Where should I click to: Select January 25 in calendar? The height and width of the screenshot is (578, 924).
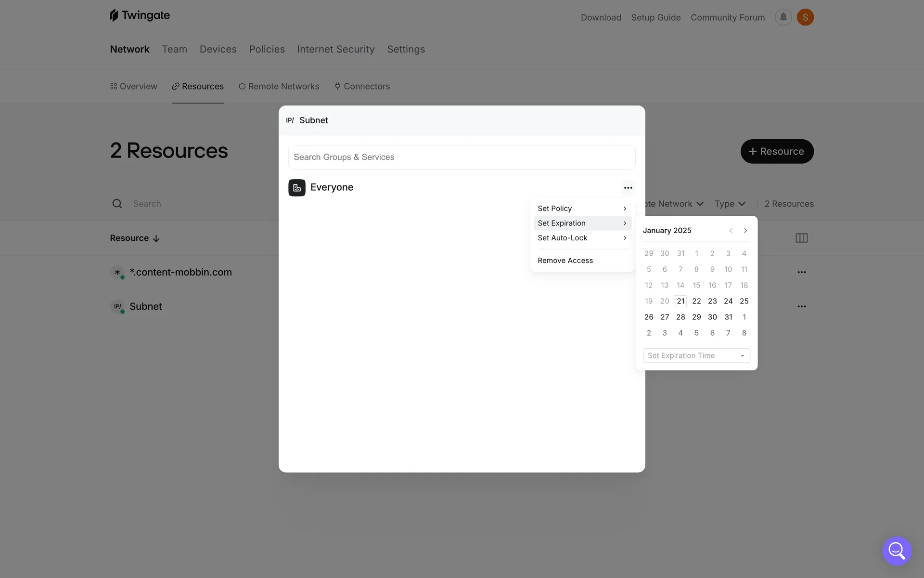(x=744, y=301)
